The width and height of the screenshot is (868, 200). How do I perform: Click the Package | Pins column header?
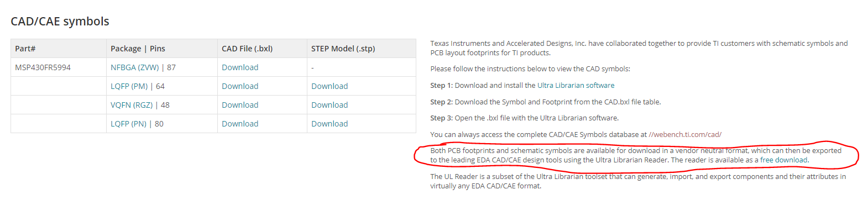point(138,49)
